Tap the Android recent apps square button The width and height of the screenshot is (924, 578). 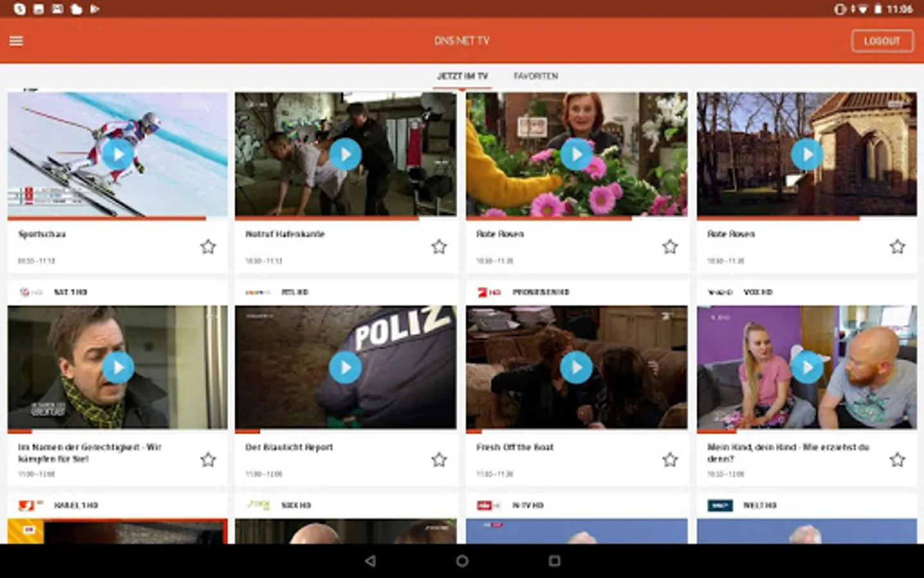point(554,561)
